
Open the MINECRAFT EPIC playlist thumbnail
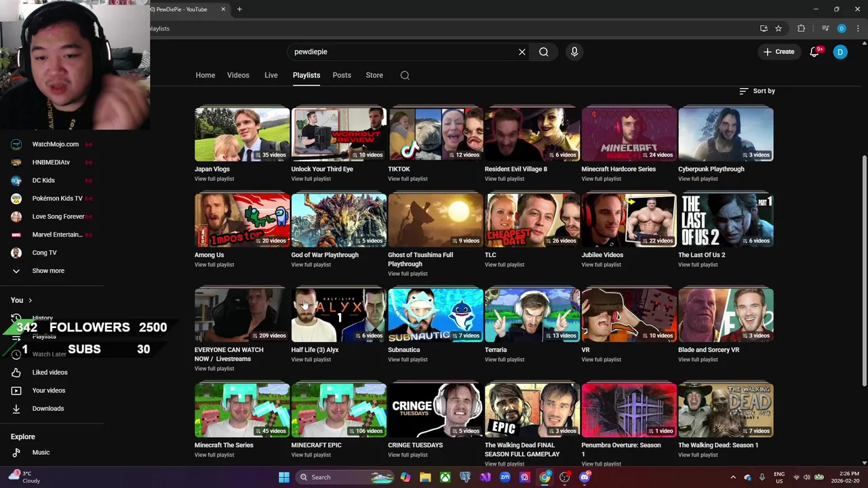(x=339, y=411)
